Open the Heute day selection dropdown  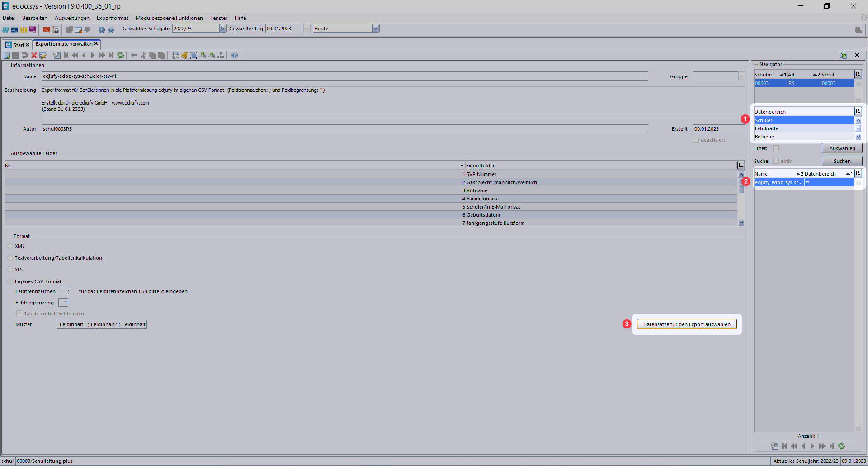click(375, 29)
